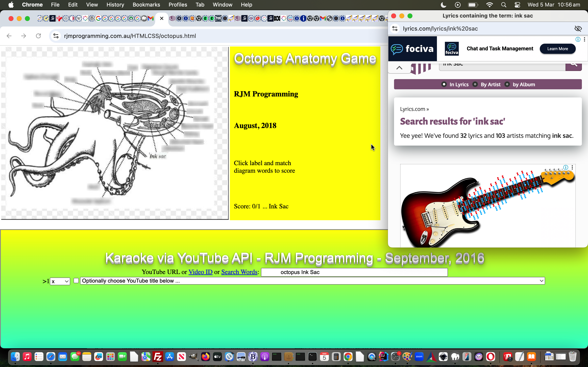Image resolution: width=588 pixels, height=367 pixels.
Task: Click the Learn More ad button
Action: click(x=557, y=49)
